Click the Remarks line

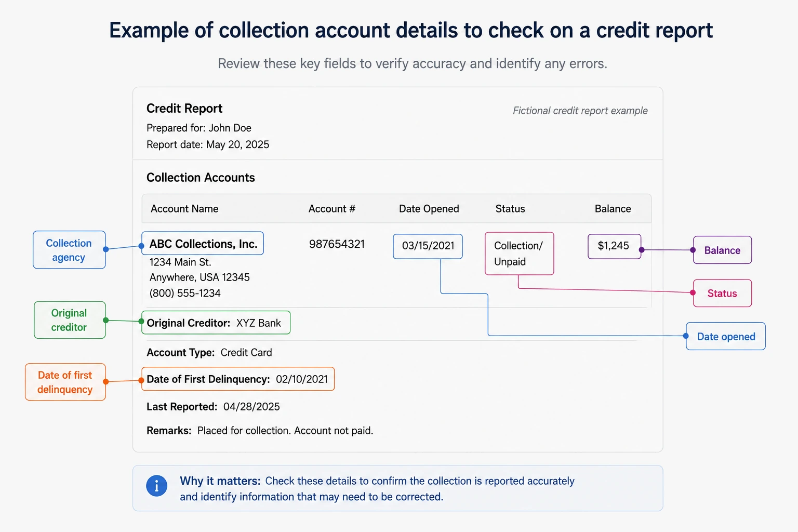[260, 430]
